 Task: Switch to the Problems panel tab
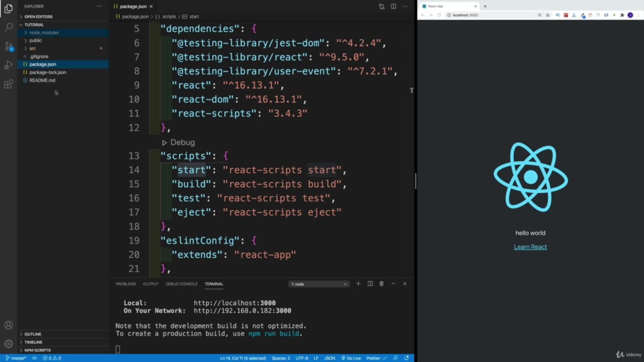[x=126, y=284]
